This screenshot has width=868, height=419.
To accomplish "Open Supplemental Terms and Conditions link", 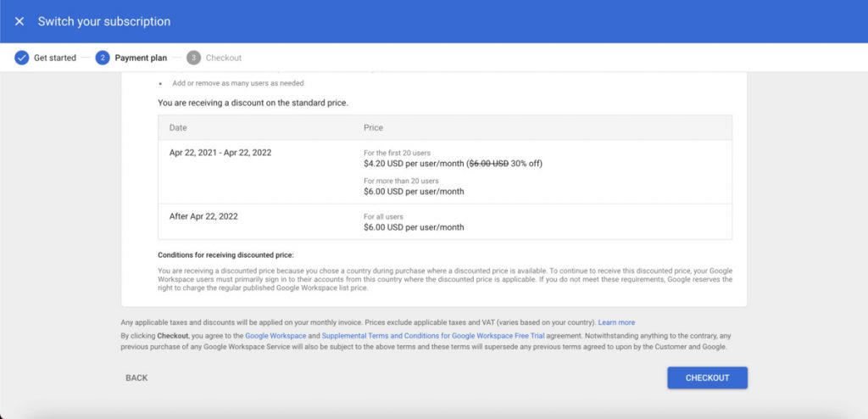I will (433, 336).
